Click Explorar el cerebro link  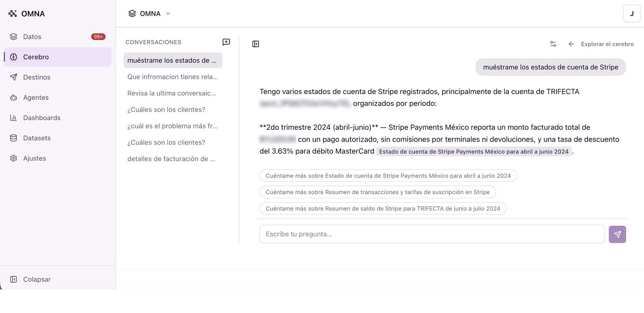click(x=607, y=44)
